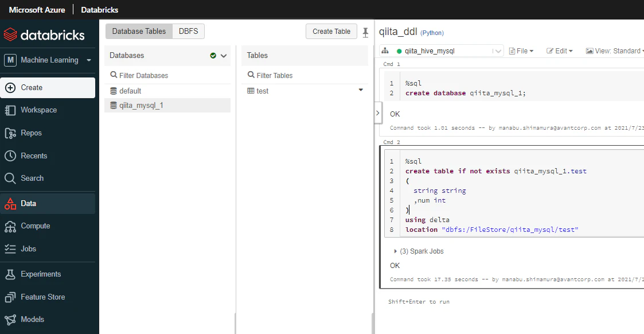Click the Filter Tables input field
Image resolution: width=644 pixels, height=334 pixels.
click(x=305, y=76)
